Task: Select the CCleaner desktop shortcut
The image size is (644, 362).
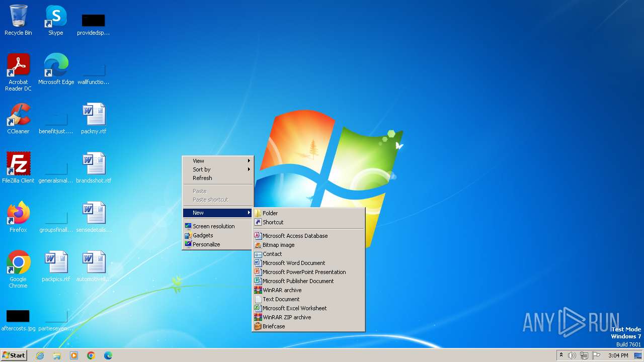Action: pyautogui.click(x=18, y=119)
